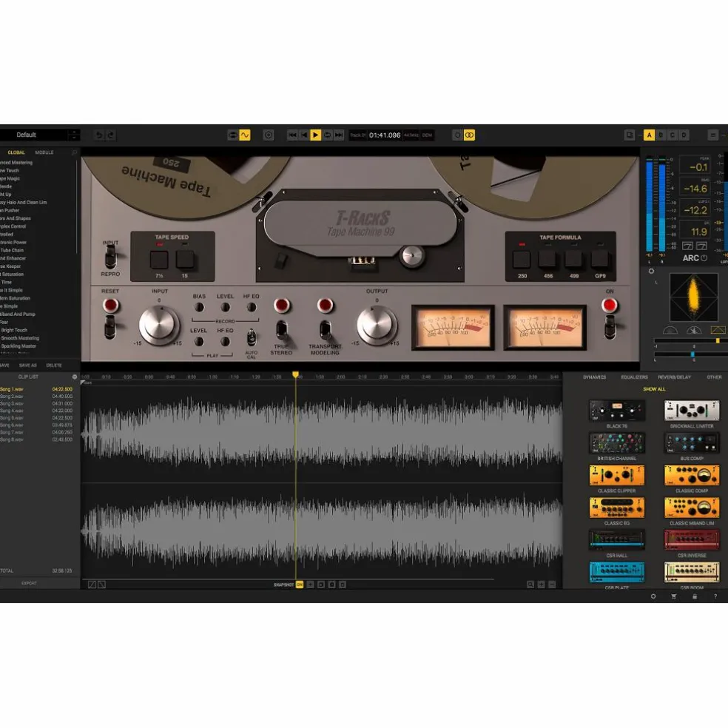Click the record BIAS knob
This screenshot has width=728, height=728.
pyautogui.click(x=199, y=307)
